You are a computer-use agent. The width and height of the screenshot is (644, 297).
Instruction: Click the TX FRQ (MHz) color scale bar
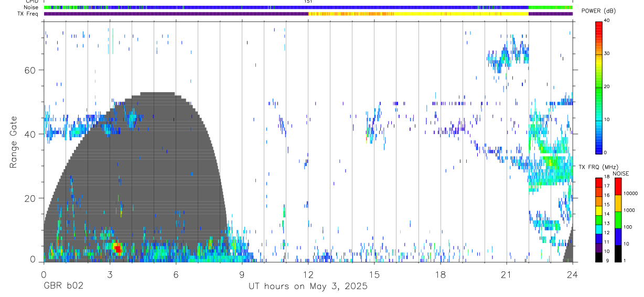(599, 220)
